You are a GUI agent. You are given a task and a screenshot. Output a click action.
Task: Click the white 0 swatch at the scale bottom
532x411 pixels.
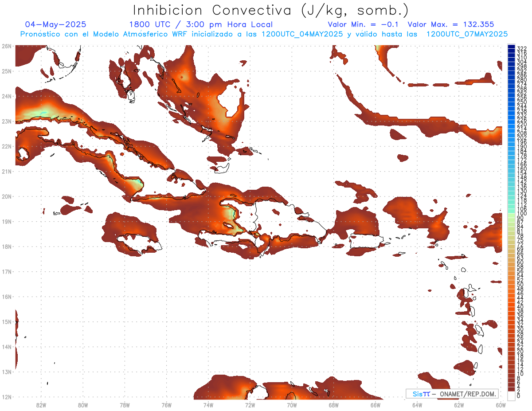[x=512, y=395]
